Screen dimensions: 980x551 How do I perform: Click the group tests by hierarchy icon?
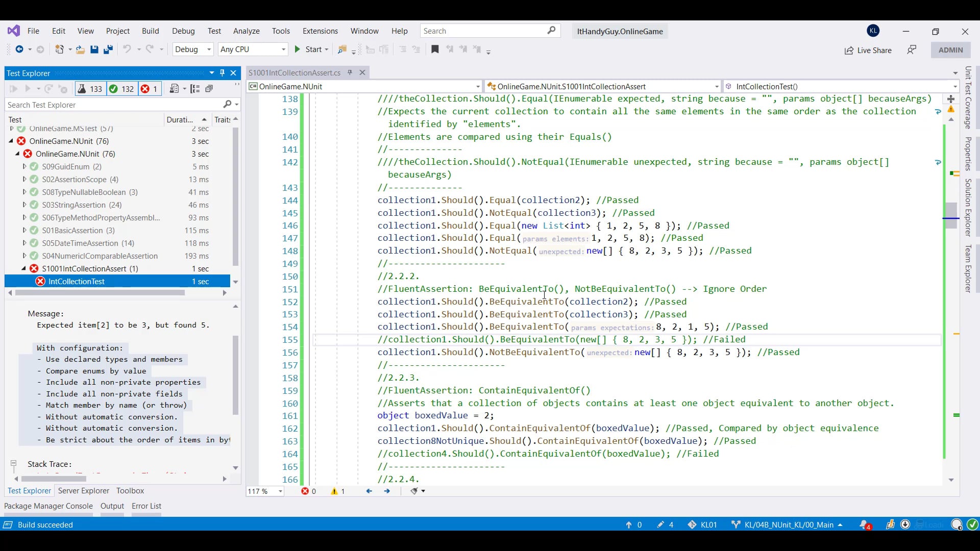(195, 88)
